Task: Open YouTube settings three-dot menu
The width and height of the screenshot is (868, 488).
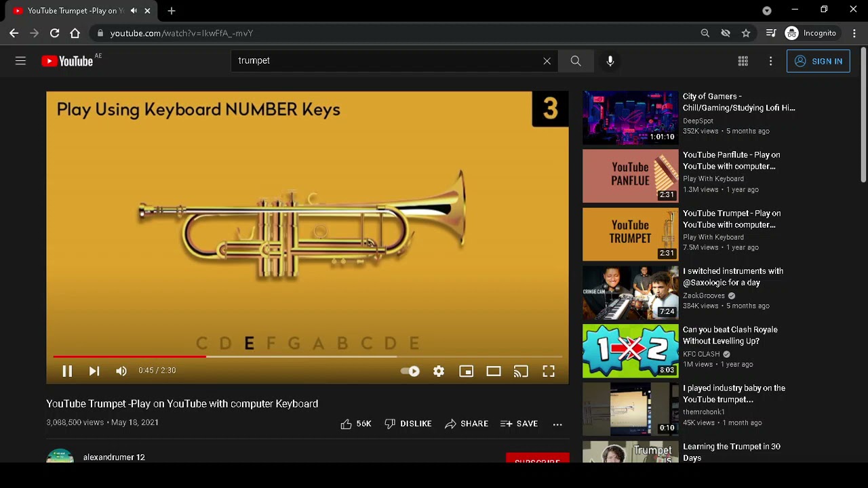Action: pyautogui.click(x=770, y=61)
